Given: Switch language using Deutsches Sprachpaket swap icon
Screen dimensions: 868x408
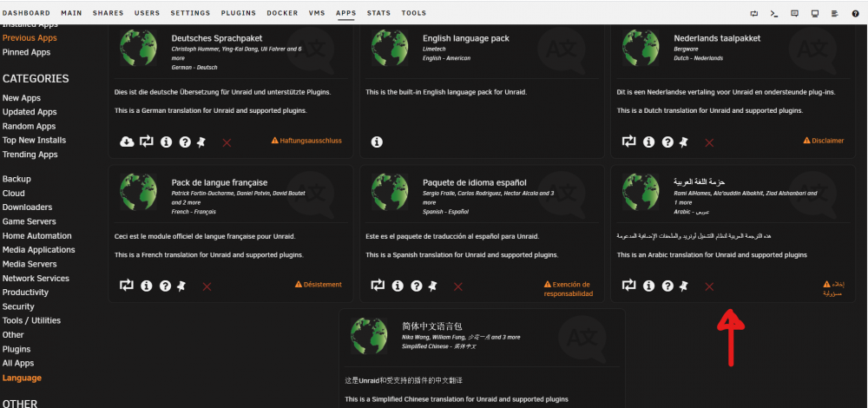Looking at the screenshot, I should click(x=146, y=141).
